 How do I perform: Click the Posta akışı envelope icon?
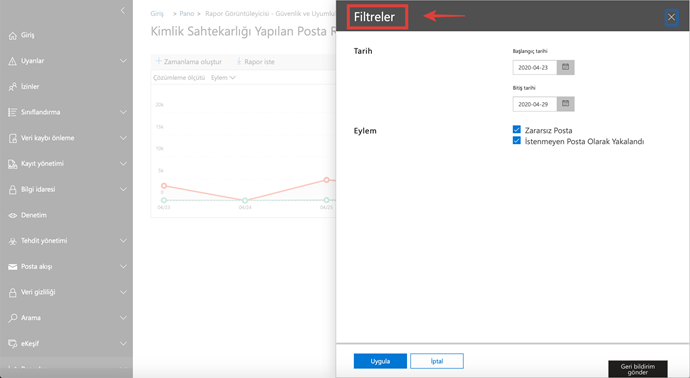tap(13, 267)
